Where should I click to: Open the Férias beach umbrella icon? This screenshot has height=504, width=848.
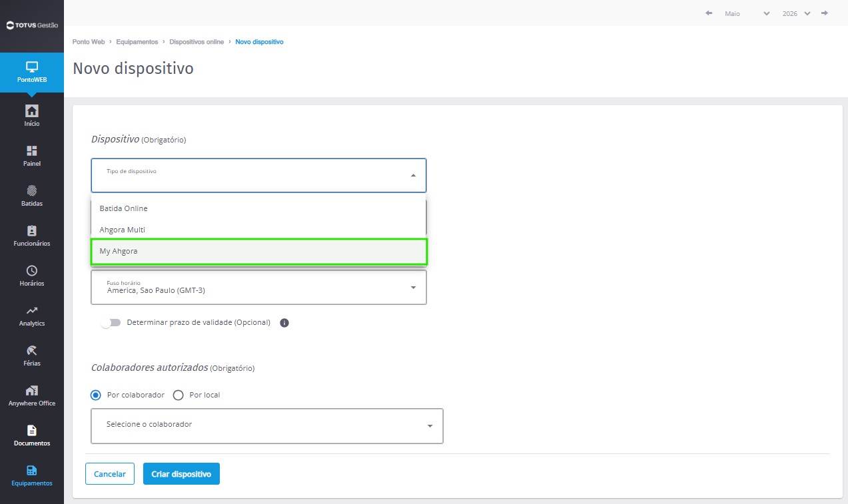coord(31,350)
